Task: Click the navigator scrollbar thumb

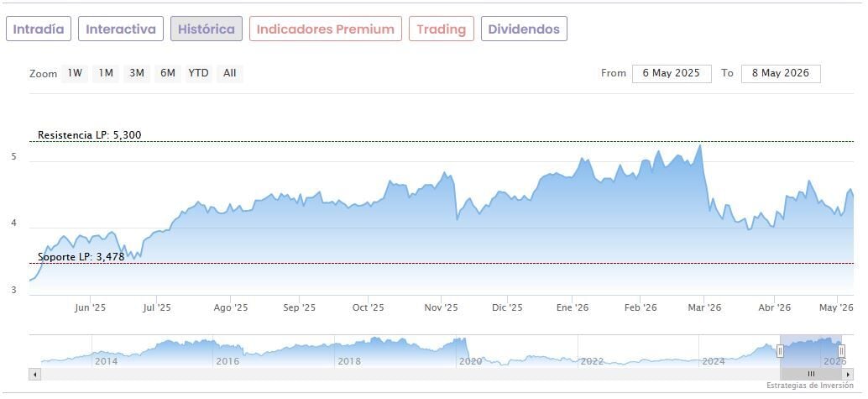Action: (x=811, y=375)
